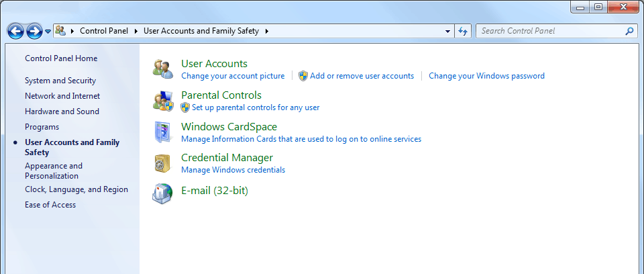Click the Search Control Panel field

point(550,31)
